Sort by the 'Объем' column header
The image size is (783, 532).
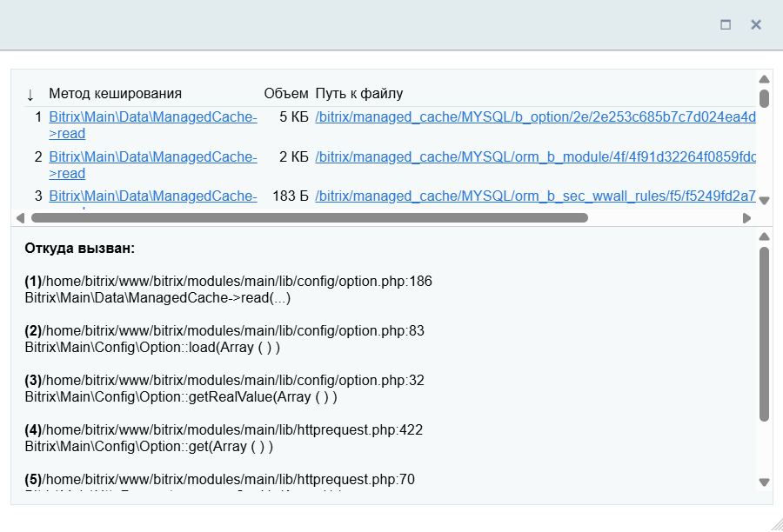coord(285,94)
